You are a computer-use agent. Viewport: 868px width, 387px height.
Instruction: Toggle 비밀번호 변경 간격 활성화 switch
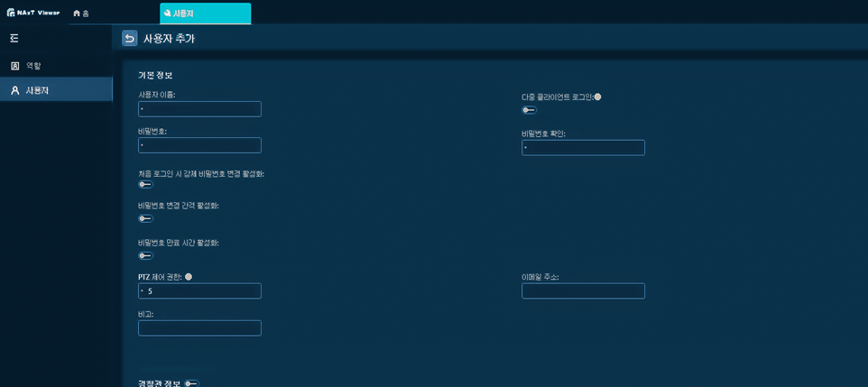click(x=145, y=218)
